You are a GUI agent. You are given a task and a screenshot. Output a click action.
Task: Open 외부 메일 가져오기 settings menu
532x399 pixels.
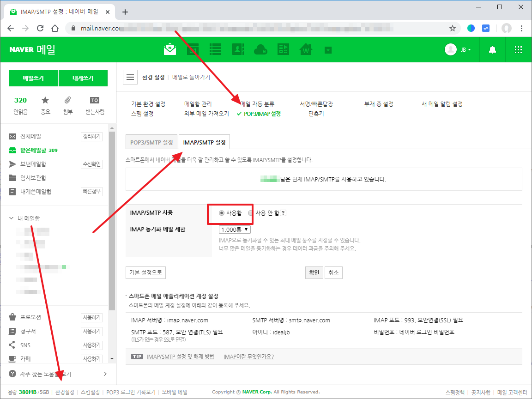coord(206,114)
